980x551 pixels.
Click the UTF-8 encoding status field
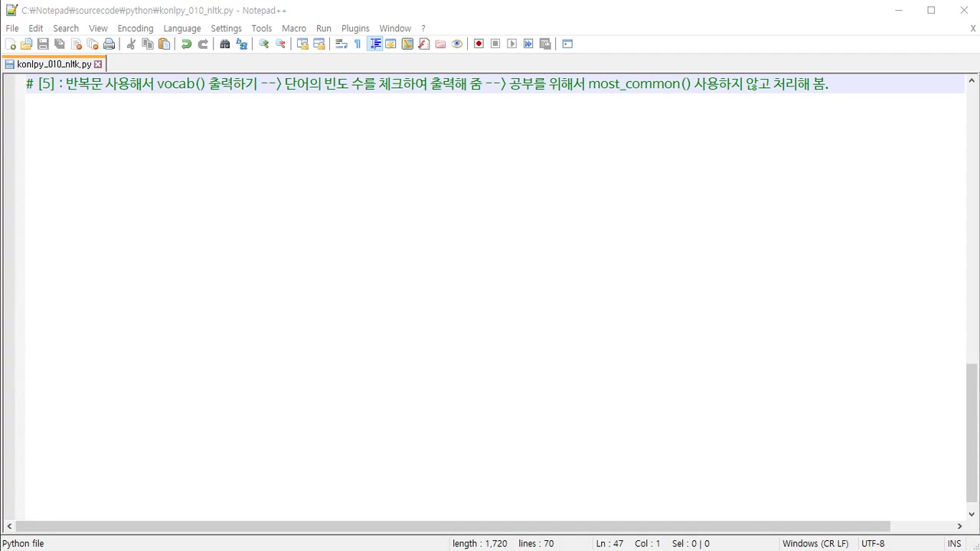873,543
